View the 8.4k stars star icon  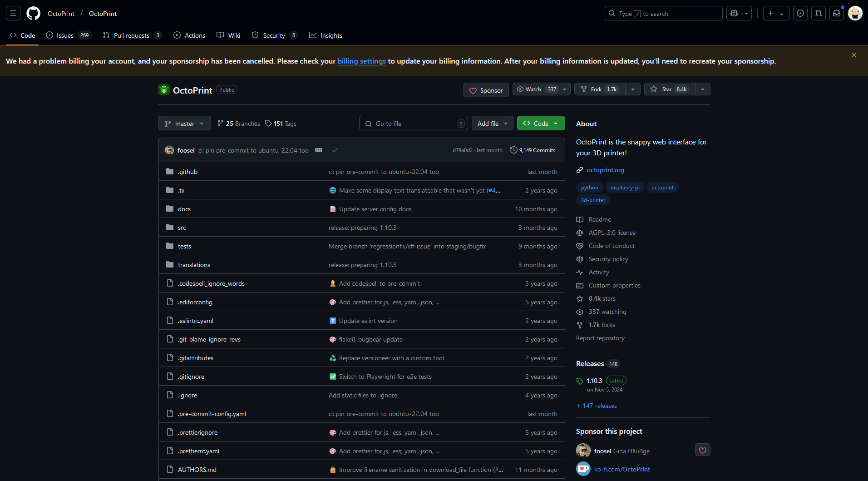pos(580,299)
